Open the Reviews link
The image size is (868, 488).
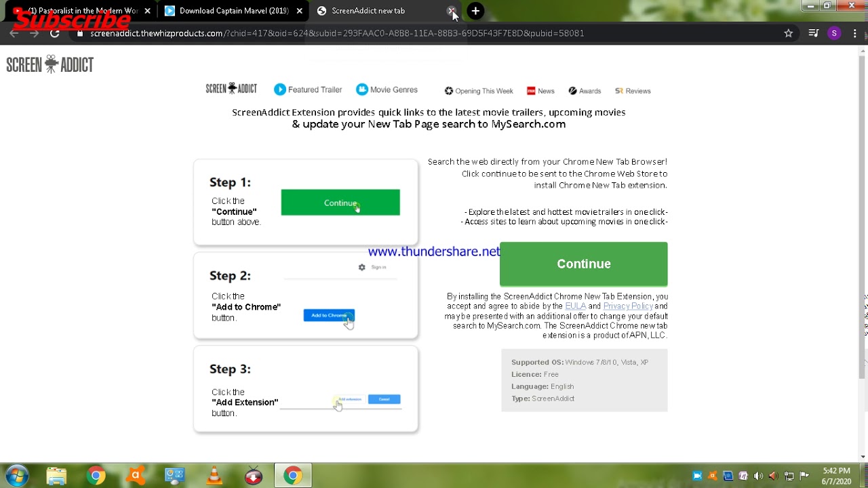point(633,91)
